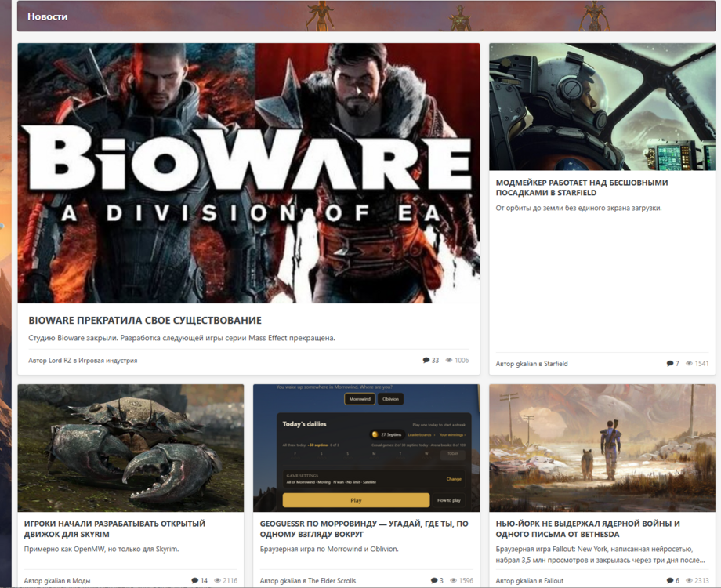This screenshot has height=588, width=721.
Task: Click the views eye icon on the Skyrim engine article
Action: (218, 581)
